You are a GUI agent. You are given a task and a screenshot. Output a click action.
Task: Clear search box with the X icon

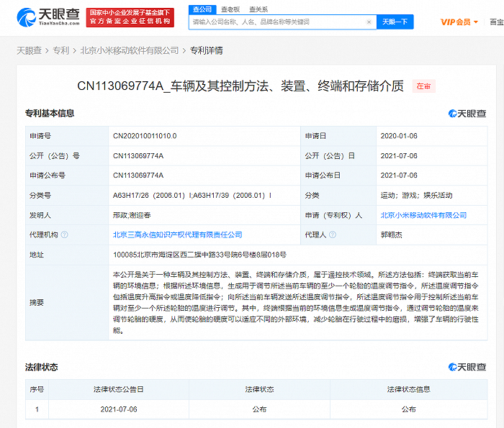369,22
